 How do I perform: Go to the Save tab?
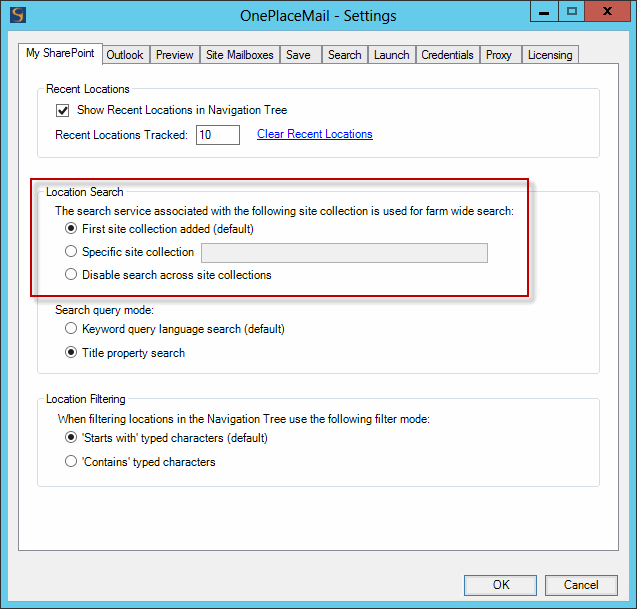(299, 55)
